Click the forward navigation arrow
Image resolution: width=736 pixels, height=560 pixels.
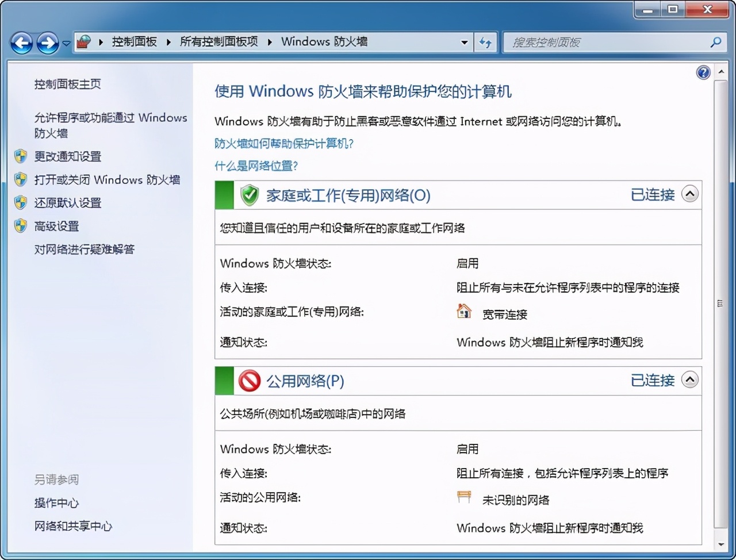point(47,42)
